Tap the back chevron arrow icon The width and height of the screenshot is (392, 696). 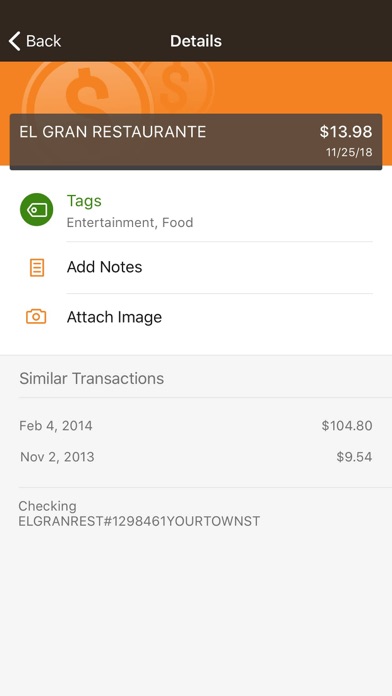(x=14, y=41)
